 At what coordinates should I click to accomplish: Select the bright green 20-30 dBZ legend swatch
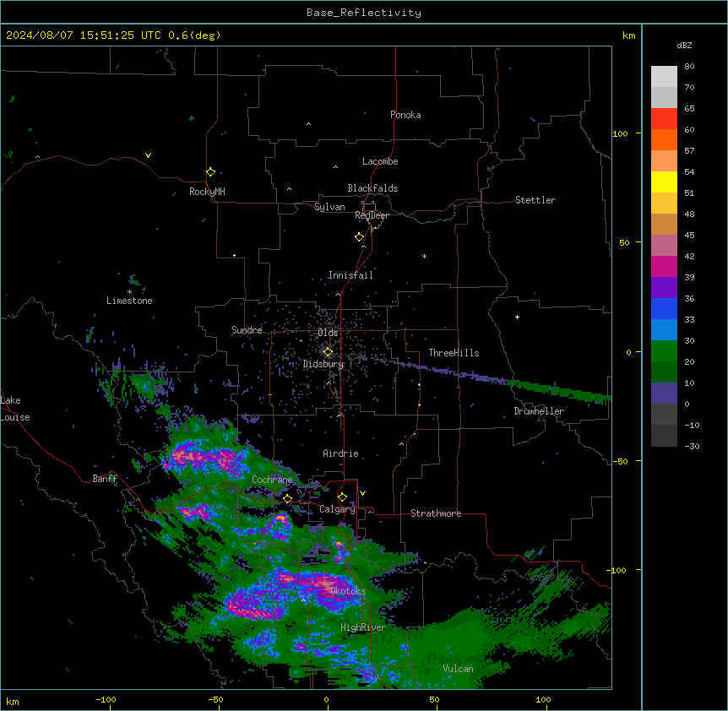pyautogui.click(x=664, y=351)
